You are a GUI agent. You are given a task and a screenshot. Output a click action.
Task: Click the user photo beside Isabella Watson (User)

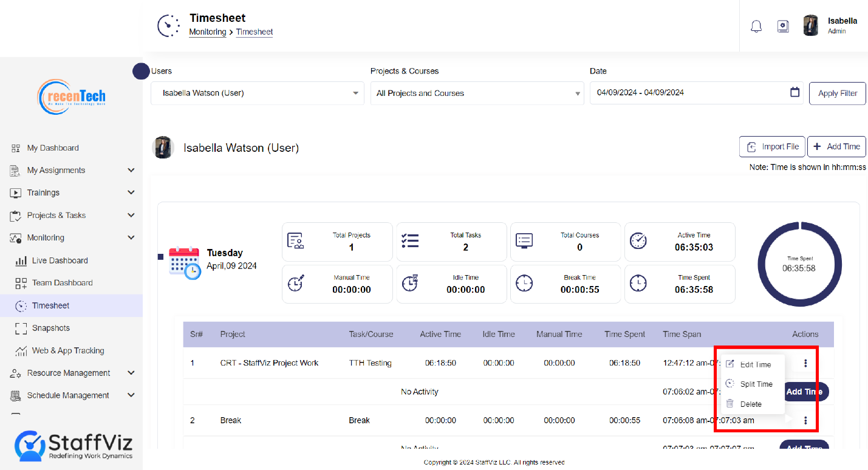[x=163, y=148]
